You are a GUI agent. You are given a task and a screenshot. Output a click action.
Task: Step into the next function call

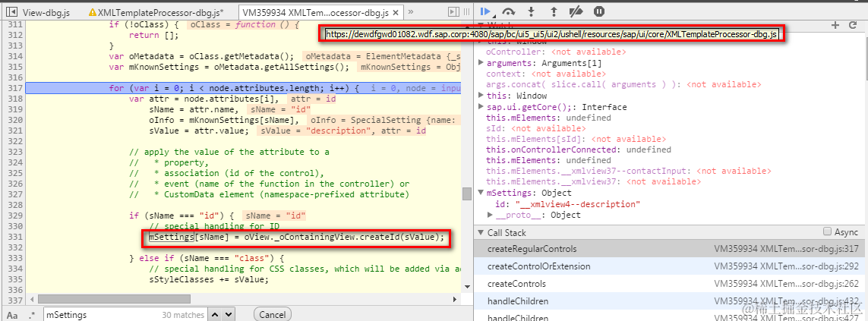pyautogui.click(x=532, y=11)
